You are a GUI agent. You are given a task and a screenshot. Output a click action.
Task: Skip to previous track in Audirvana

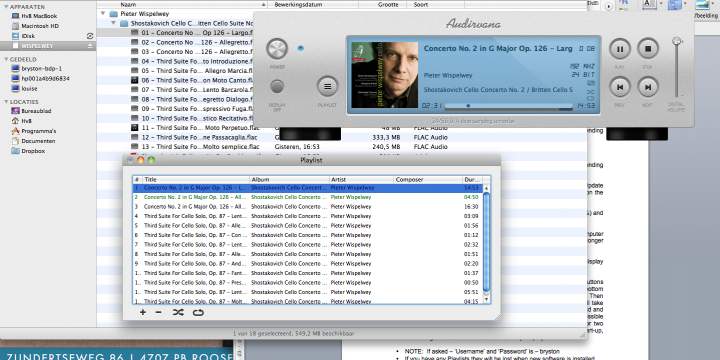(620, 87)
